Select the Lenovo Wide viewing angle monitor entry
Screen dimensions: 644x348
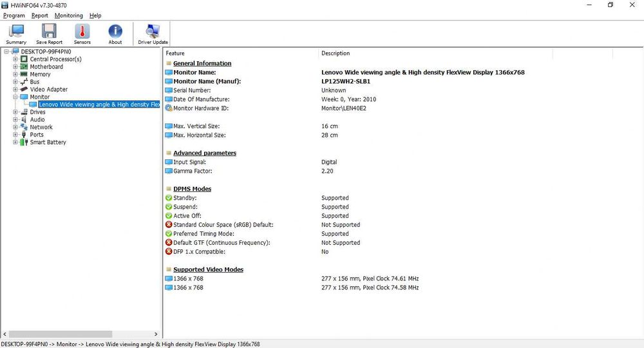pos(99,104)
